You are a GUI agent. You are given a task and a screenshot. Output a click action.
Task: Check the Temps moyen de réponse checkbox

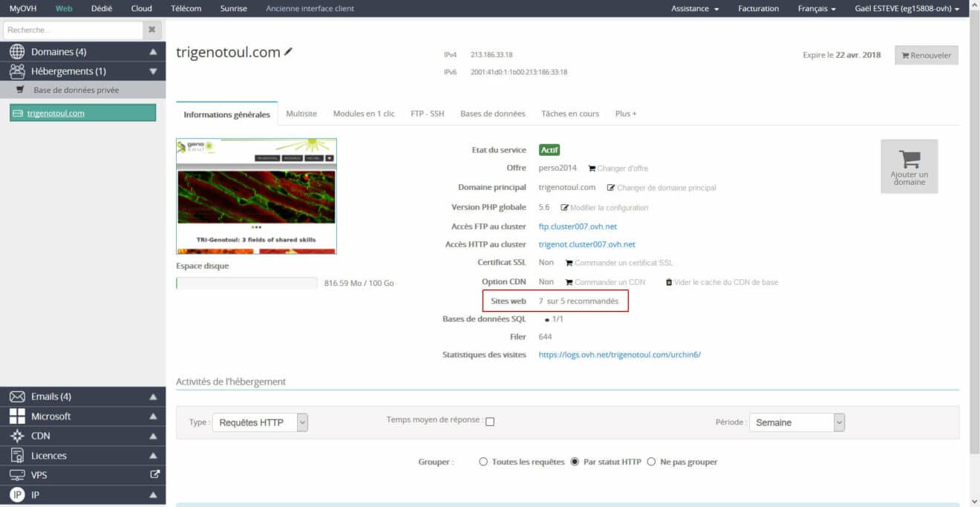pyautogui.click(x=490, y=422)
